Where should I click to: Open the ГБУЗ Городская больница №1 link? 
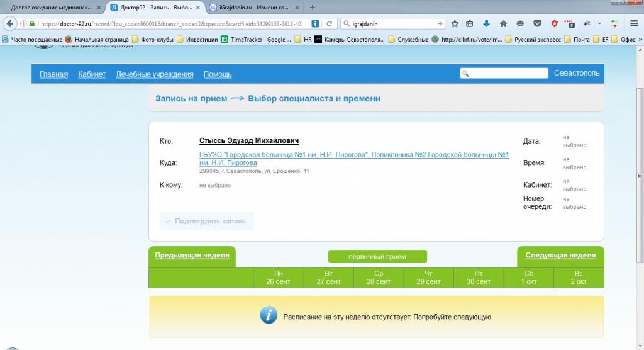point(354,159)
